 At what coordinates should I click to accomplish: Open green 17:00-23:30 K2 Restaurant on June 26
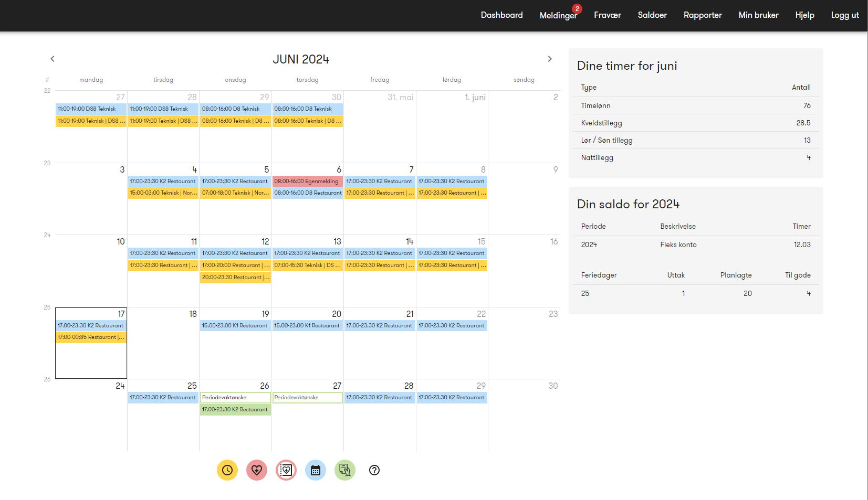(x=235, y=410)
